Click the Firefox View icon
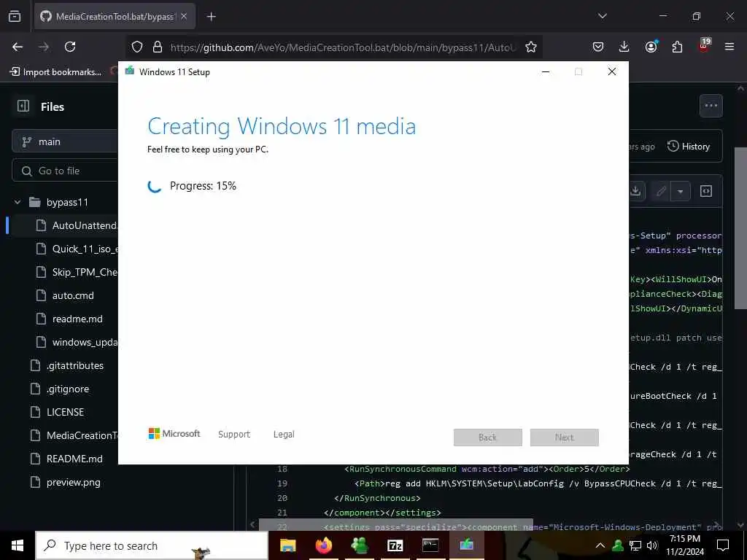The image size is (747, 560). [15, 16]
